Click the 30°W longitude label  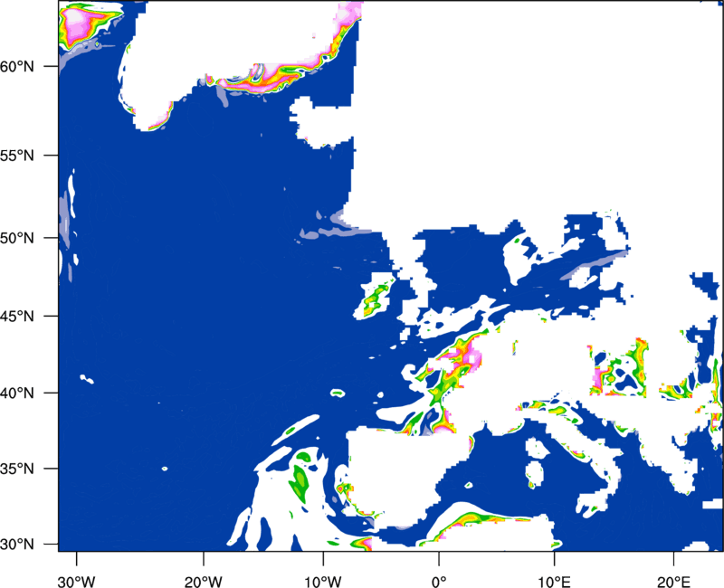76,582
